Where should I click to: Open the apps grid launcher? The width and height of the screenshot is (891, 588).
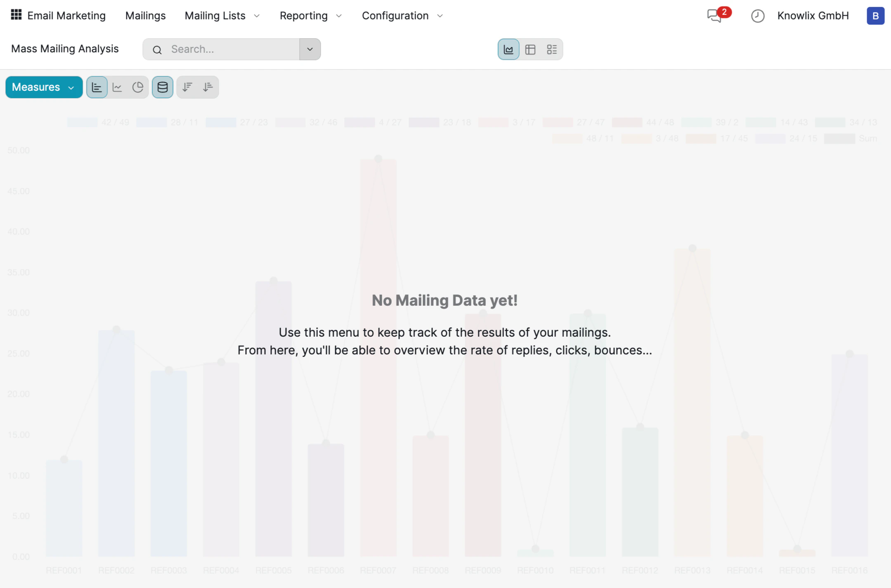click(17, 15)
